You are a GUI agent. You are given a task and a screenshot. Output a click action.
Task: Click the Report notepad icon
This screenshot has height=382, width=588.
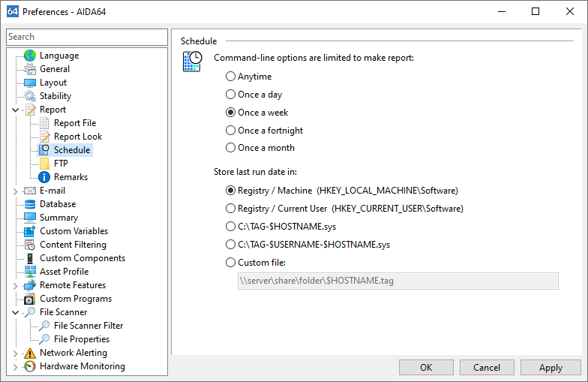point(30,110)
